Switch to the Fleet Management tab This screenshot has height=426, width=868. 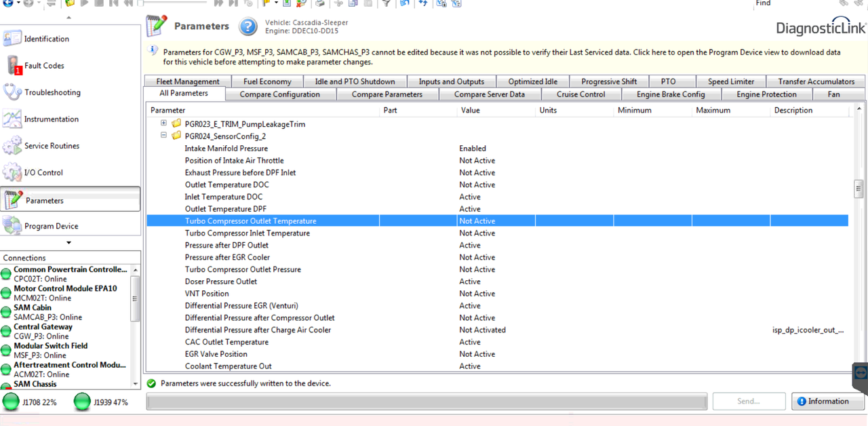coord(188,81)
